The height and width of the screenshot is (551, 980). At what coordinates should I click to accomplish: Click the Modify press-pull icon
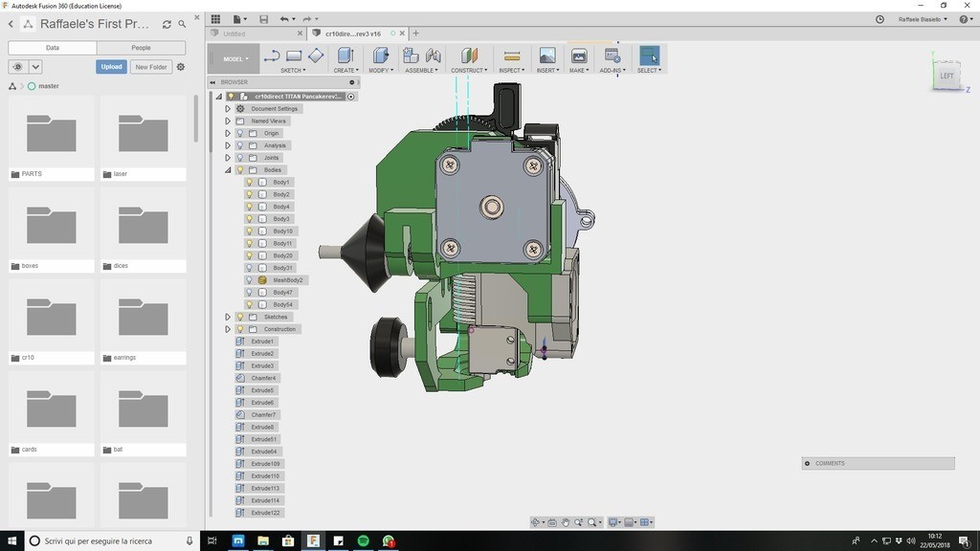pos(381,55)
